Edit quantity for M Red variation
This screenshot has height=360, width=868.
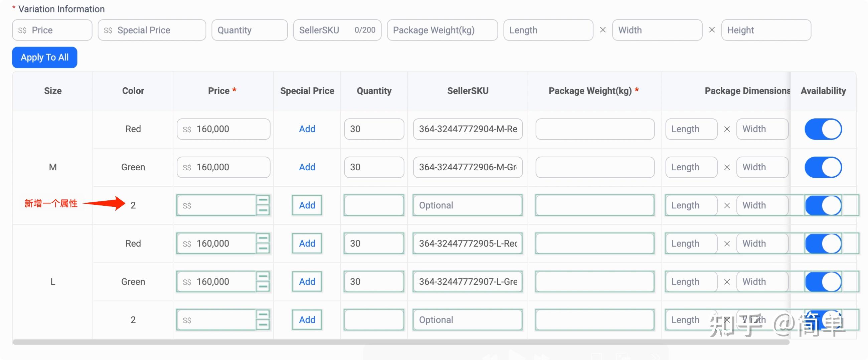(x=374, y=129)
